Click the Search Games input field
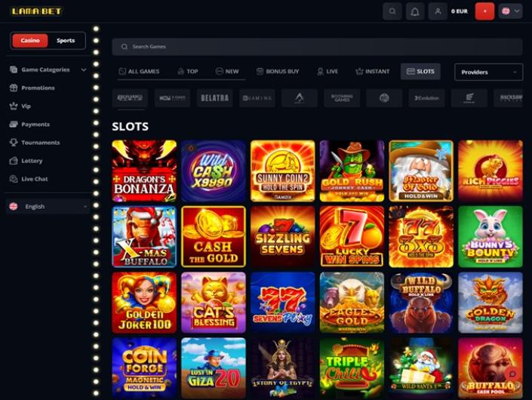The width and height of the screenshot is (532, 400). click(x=317, y=47)
